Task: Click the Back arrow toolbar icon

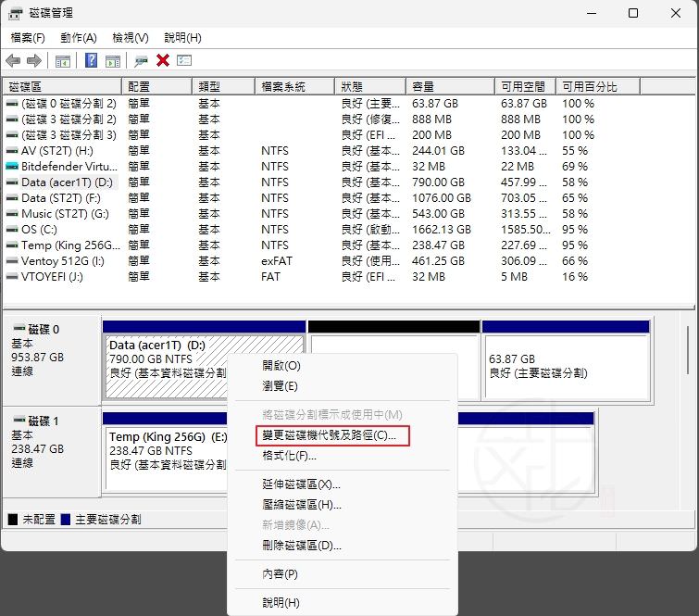Action: click(13, 60)
